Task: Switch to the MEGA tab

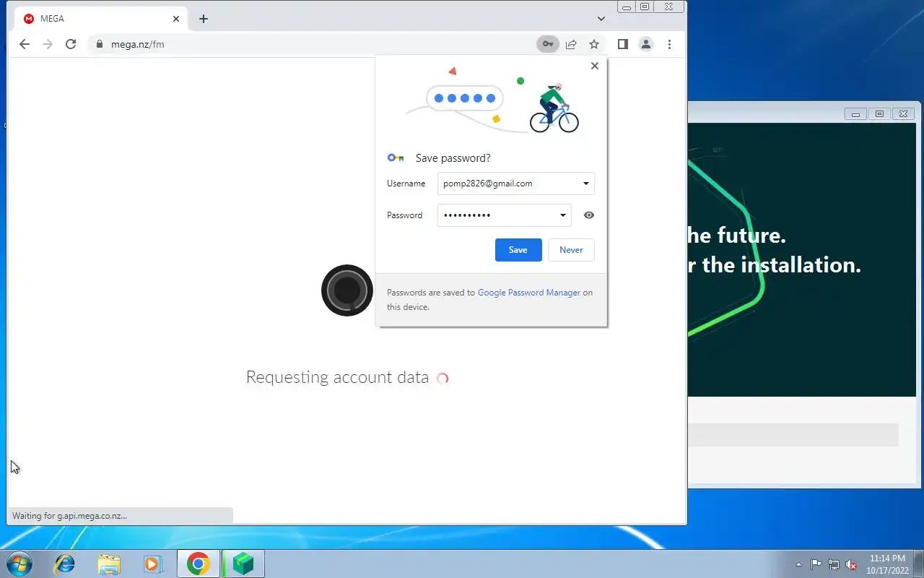Action: pos(101,19)
